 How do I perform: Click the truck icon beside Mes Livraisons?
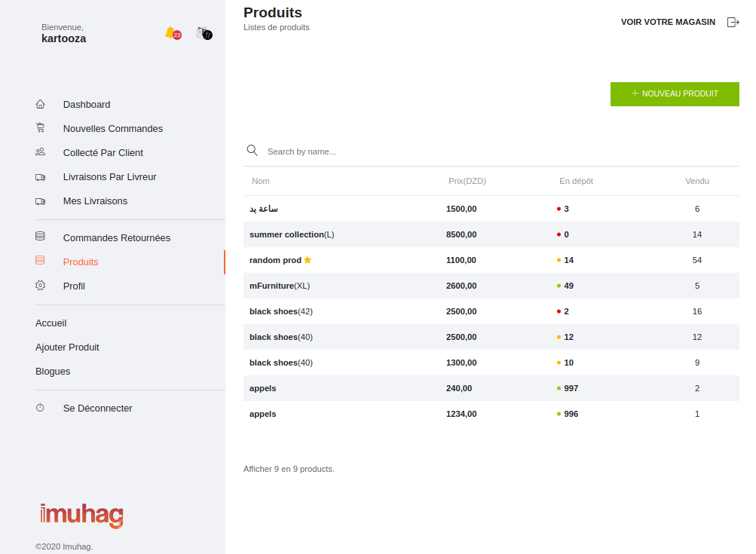coord(41,201)
